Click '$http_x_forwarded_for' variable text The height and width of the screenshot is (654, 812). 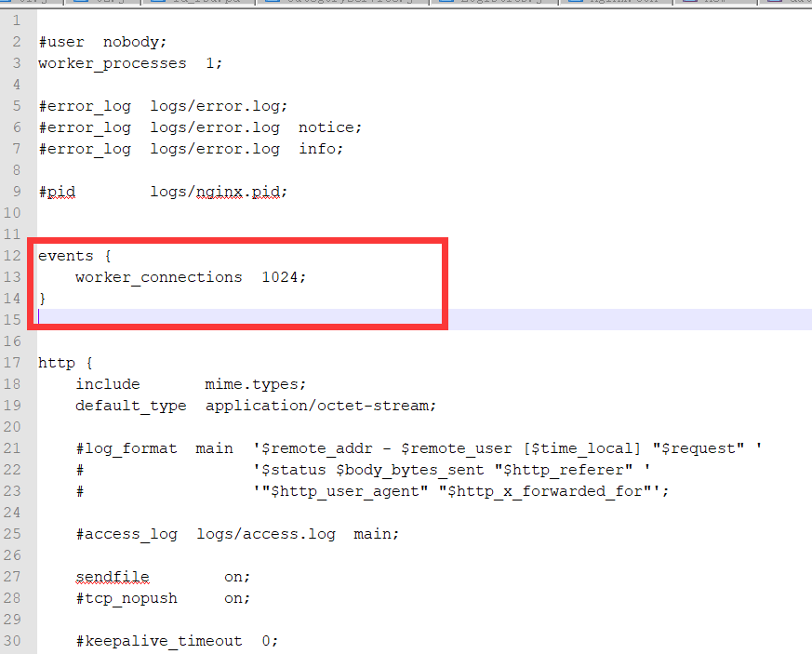[x=544, y=491]
